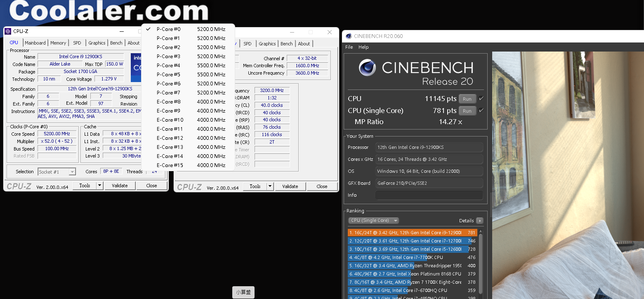The image size is (644, 299).
Task: Click the ranking list scrollbar
Action: pos(481,264)
